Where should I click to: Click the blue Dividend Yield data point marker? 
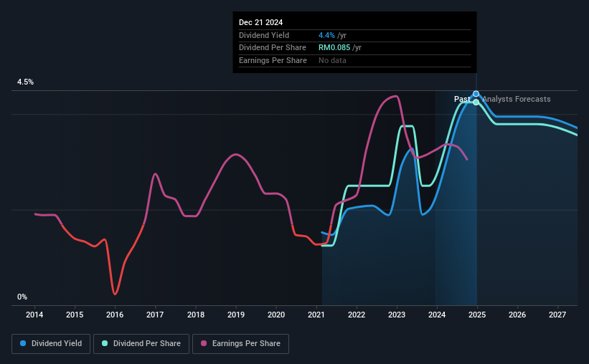[x=476, y=94]
